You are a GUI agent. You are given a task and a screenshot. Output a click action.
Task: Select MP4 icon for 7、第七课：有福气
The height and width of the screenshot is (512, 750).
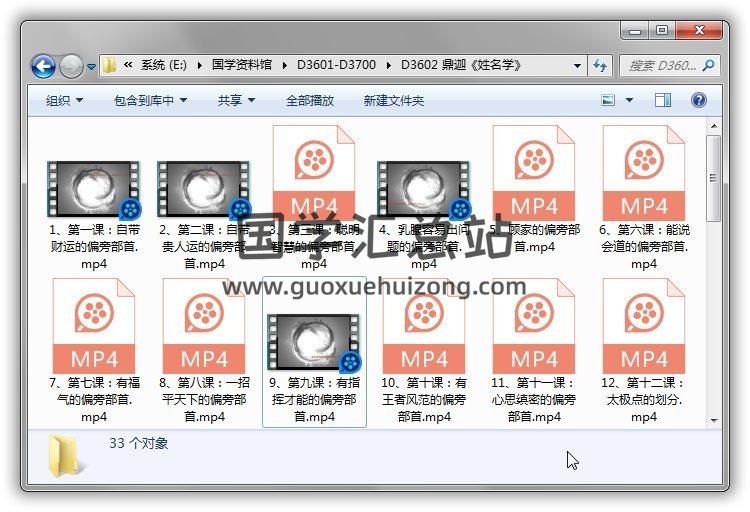click(94, 326)
